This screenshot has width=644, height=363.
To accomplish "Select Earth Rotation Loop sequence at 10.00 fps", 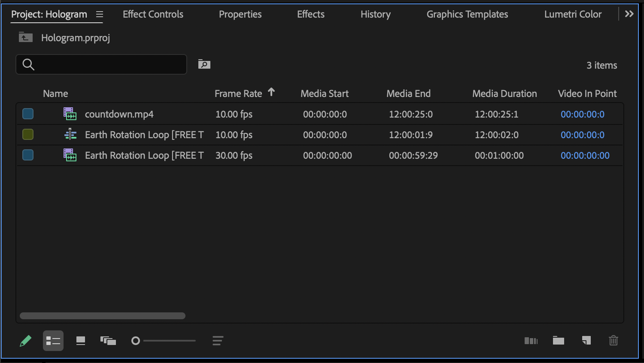I will pyautogui.click(x=144, y=135).
